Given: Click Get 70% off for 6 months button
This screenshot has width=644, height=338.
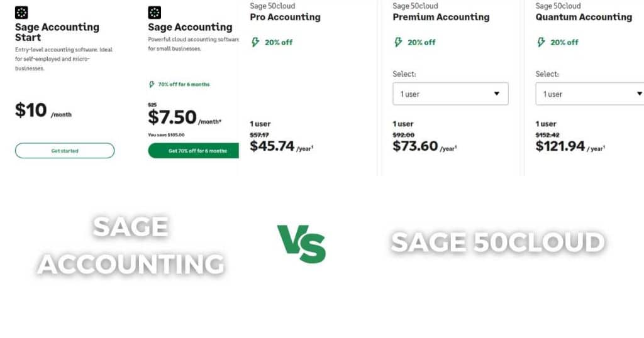Looking at the screenshot, I should 194,151.
